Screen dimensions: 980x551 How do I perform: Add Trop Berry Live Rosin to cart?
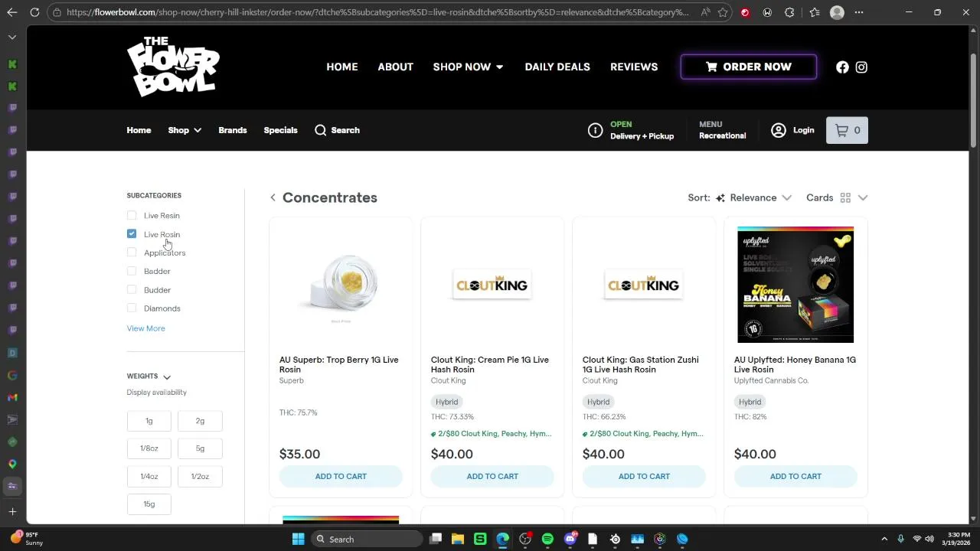(341, 476)
